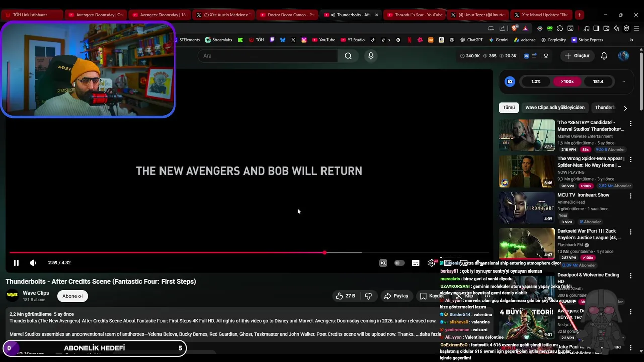This screenshot has height=362, width=644.
Task: Open browser extensions puzzle icon
Action: 560,28
